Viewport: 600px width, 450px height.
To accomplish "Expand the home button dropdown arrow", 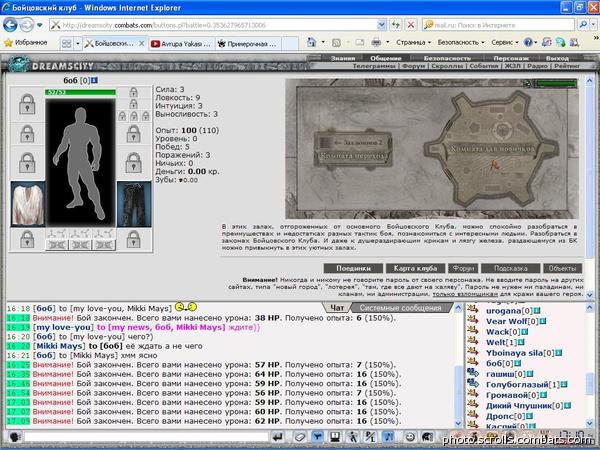I will 323,42.
